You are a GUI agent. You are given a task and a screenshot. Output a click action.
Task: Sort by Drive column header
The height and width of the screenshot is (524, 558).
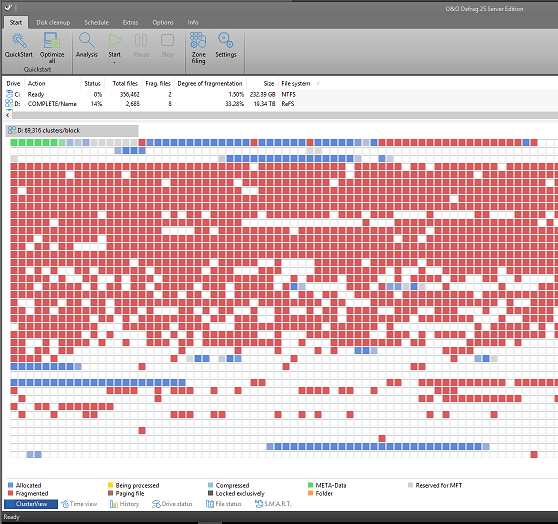14,84
